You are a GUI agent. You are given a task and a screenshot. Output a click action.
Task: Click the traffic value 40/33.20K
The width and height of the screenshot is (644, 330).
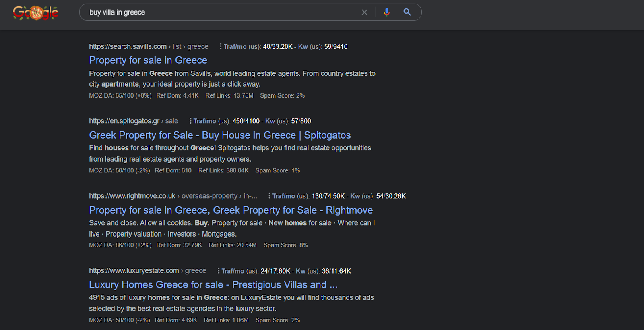click(278, 47)
